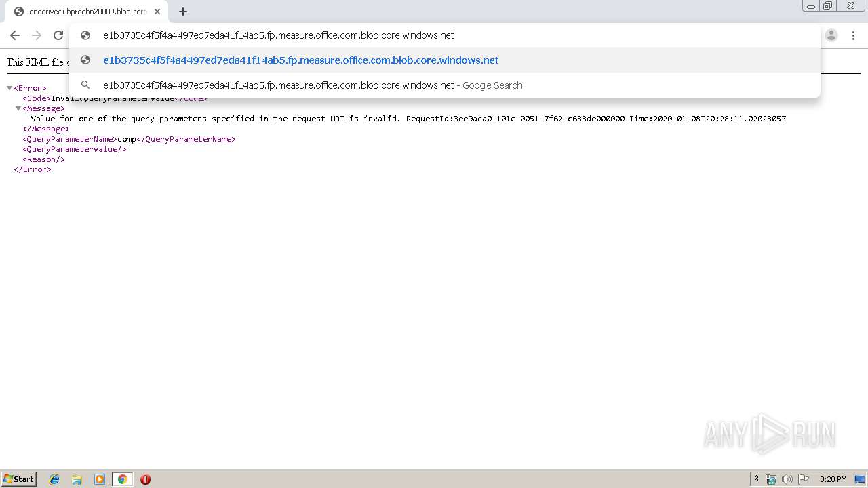The height and width of the screenshot is (488, 868).
Task: Open the Chrome profile avatar menu
Action: coord(831,35)
